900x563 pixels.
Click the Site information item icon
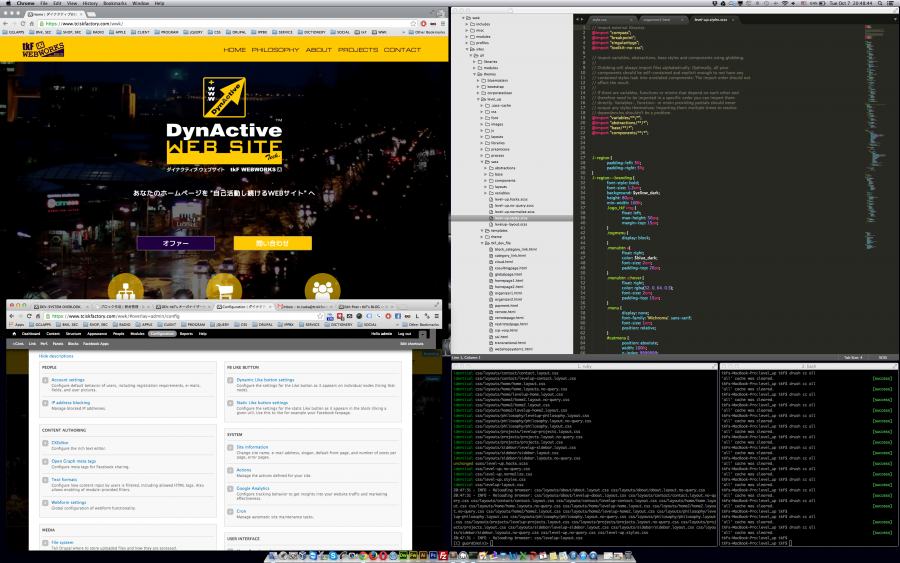click(230, 447)
